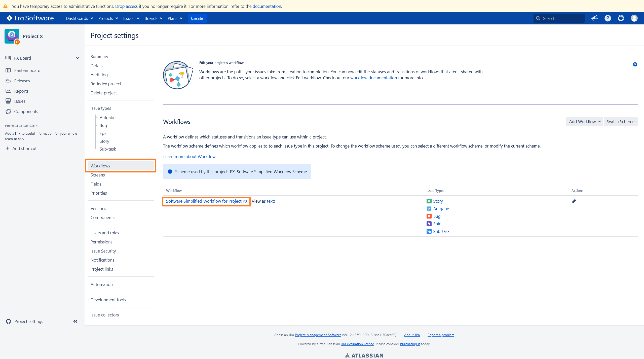The height and width of the screenshot is (359, 644).
Task: Click the Epic lightning icon
Action: coord(429,224)
